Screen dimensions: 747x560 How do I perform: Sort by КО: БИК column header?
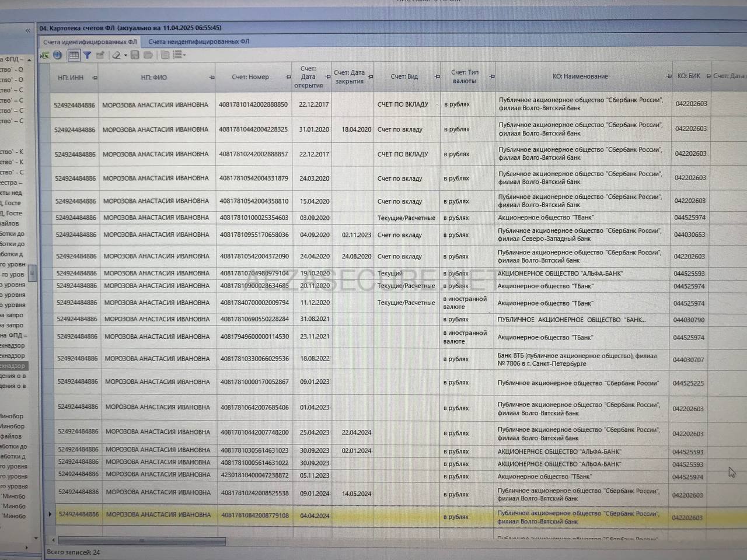click(x=689, y=76)
